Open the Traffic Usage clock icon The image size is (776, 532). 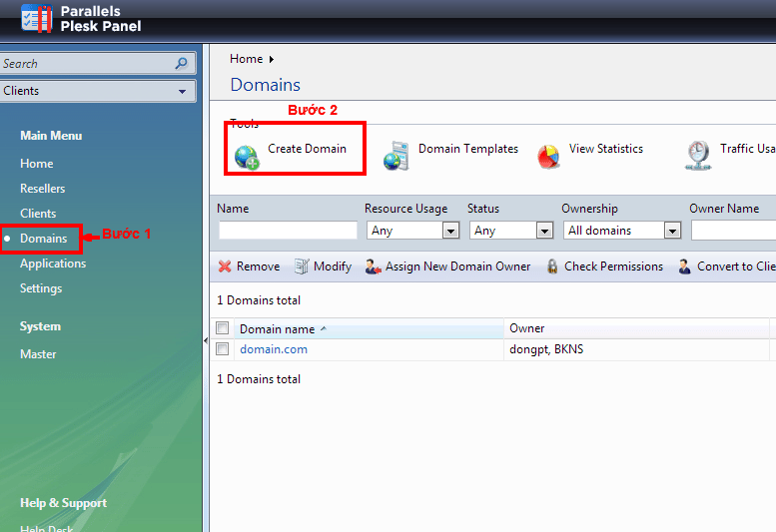[698, 156]
